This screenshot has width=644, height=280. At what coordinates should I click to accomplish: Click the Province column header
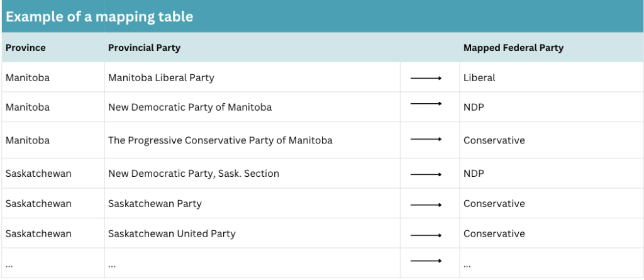pos(26,48)
